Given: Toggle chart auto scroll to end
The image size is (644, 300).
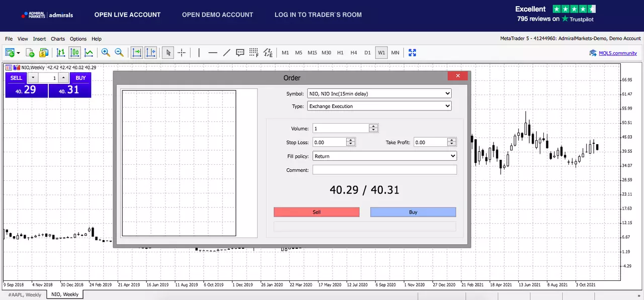Looking at the screenshot, I should tap(136, 52).
